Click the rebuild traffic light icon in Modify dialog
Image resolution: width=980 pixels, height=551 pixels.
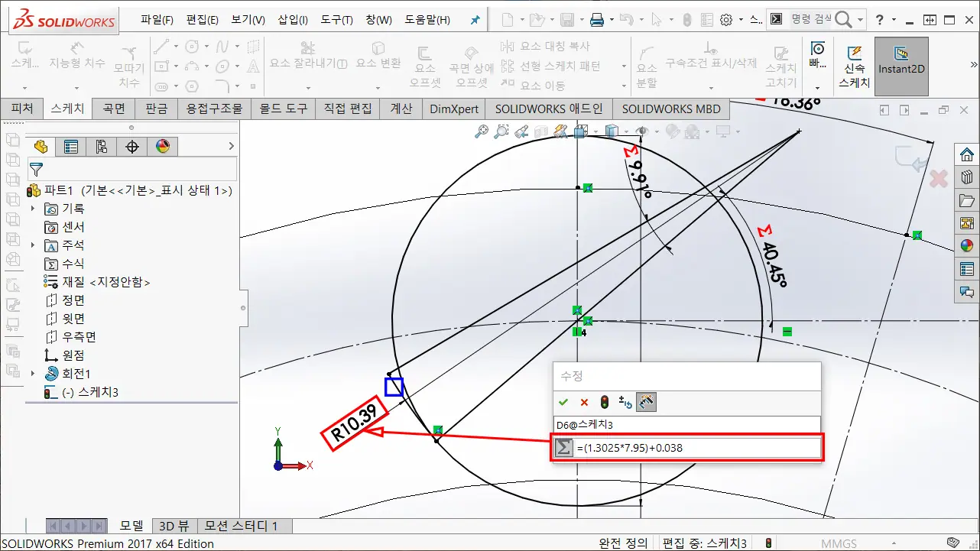[x=605, y=402]
